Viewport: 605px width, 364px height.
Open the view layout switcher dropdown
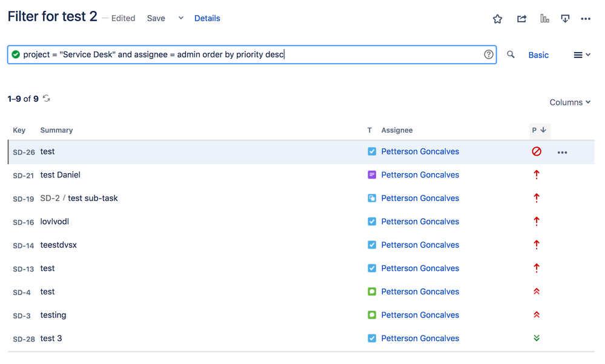point(581,55)
